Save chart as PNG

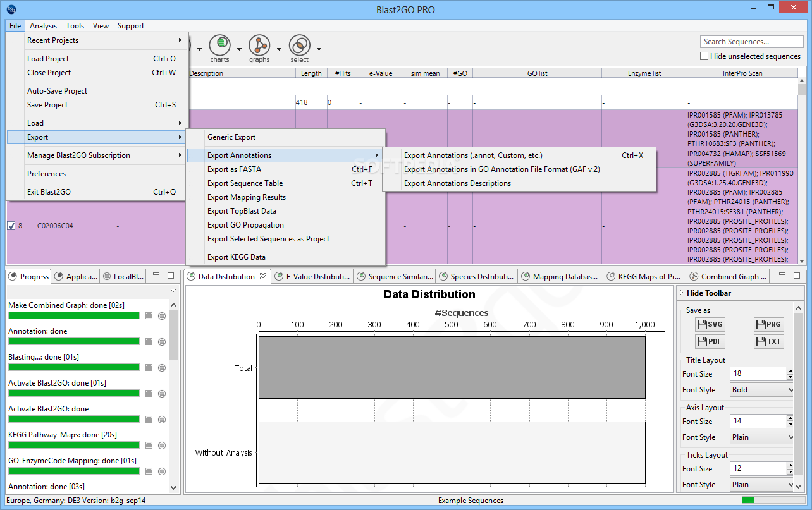[769, 325]
